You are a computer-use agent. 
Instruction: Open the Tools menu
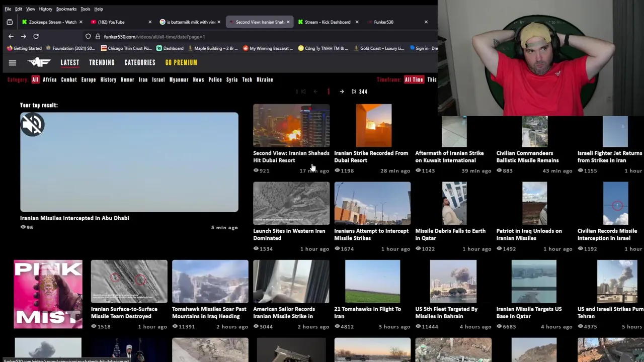point(85,9)
